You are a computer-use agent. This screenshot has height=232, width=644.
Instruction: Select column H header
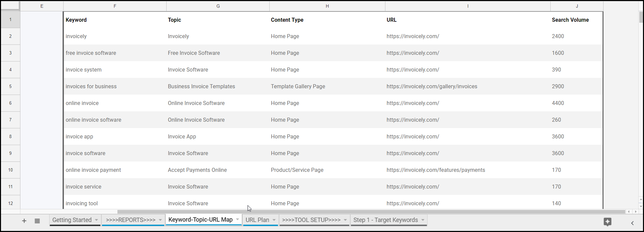pyautogui.click(x=327, y=6)
